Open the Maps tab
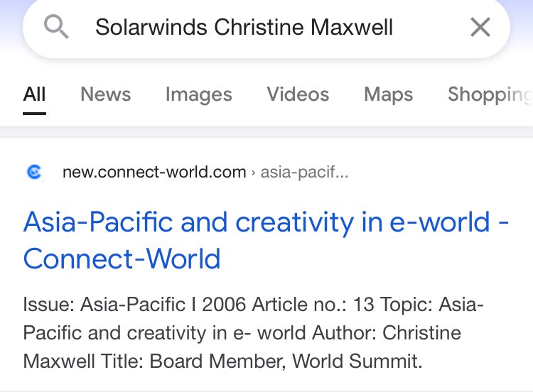Viewport: 533px width, 392px height. tap(389, 94)
